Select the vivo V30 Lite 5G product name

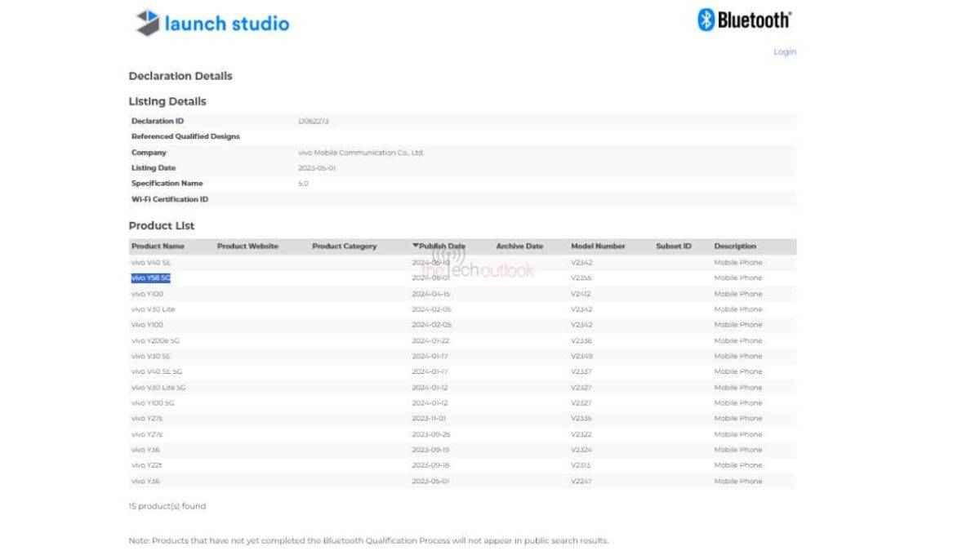point(158,388)
